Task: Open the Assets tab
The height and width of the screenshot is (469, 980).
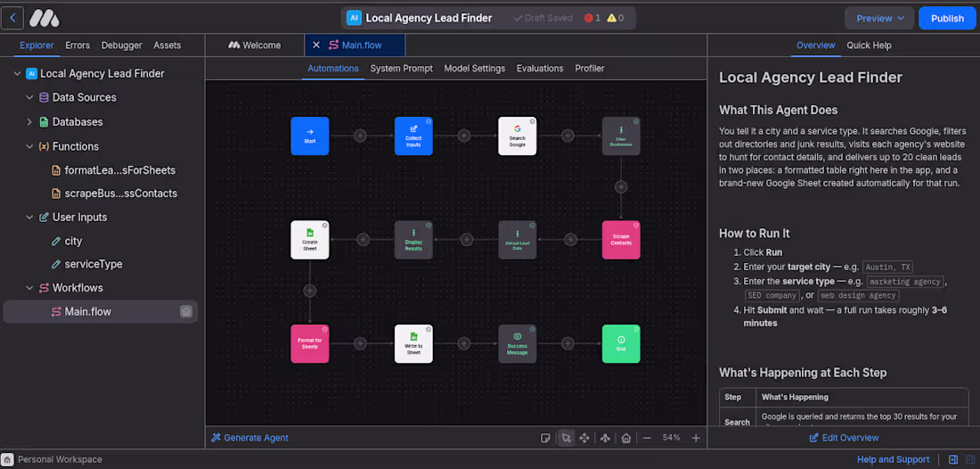Action: coord(167,45)
